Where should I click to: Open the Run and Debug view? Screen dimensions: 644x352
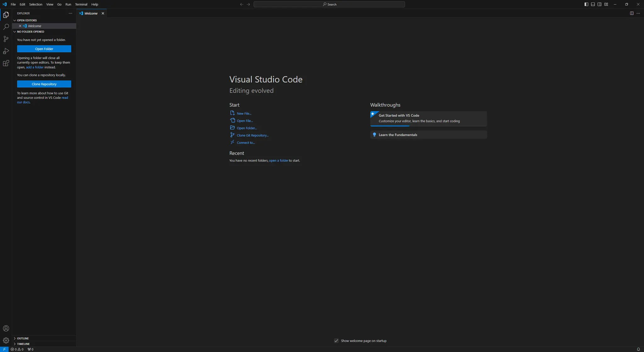pos(6,51)
